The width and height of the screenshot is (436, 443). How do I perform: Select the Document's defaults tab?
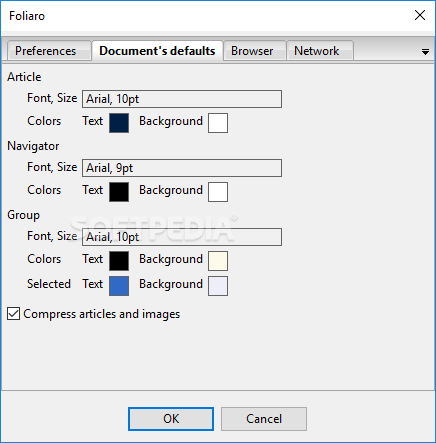[157, 51]
